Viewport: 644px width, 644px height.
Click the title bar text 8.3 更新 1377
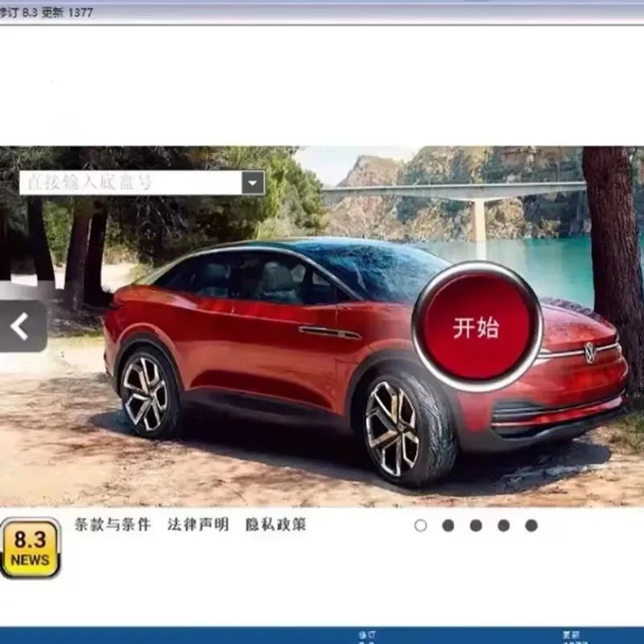pyautogui.click(x=57, y=13)
